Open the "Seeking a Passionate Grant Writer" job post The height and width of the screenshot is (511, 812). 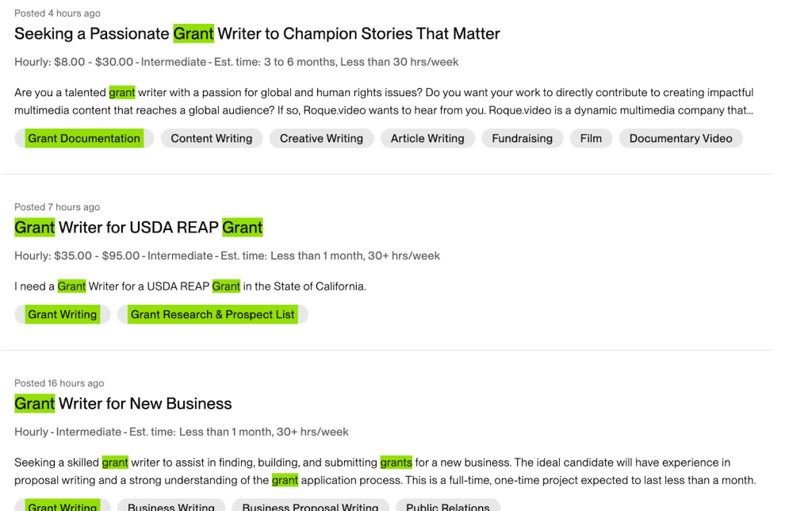[257, 34]
